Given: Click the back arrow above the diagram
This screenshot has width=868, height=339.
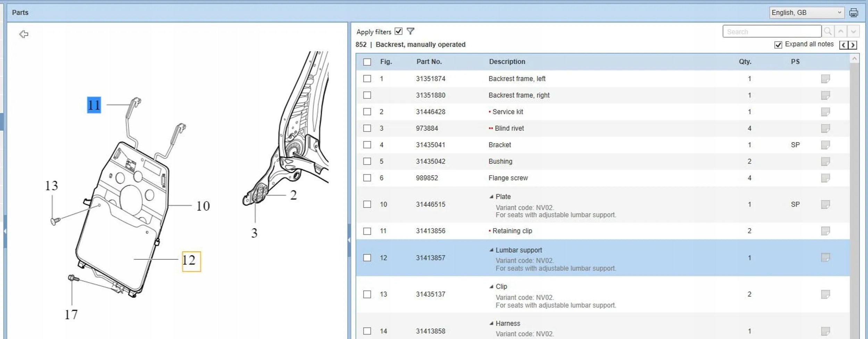Looking at the screenshot, I should point(24,34).
